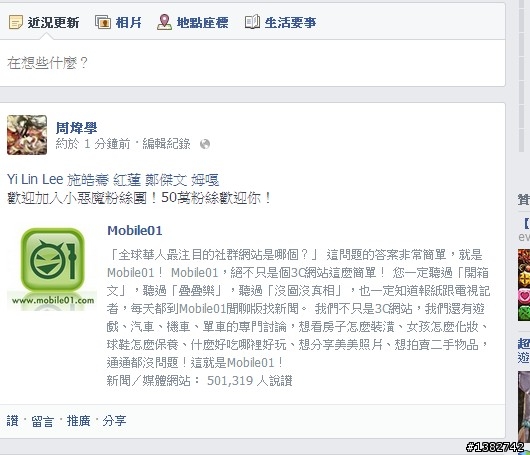Open the 編輯紀錄 edit history link
Screen dimensions: 530x455
[x=166, y=144]
